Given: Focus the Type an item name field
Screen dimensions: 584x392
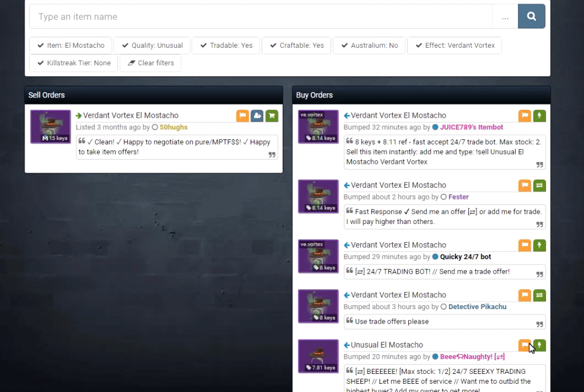Looking at the screenshot, I should [x=260, y=16].
